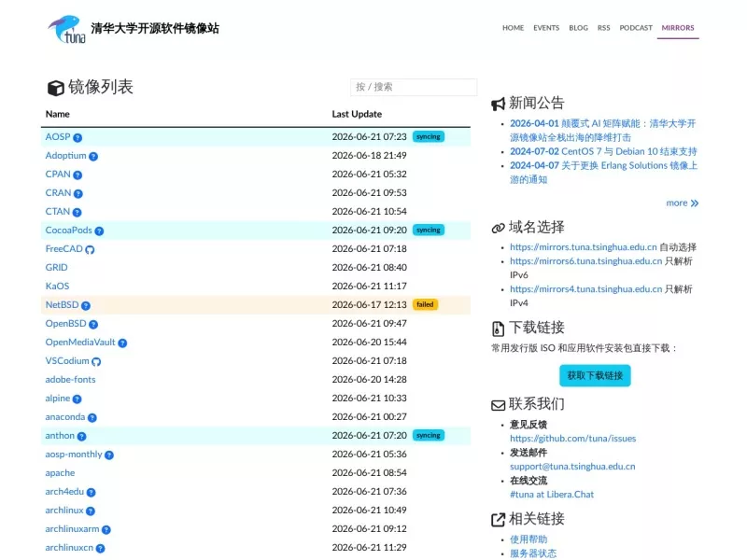Open the EVENTS menu item
The image size is (747, 560).
(x=546, y=28)
